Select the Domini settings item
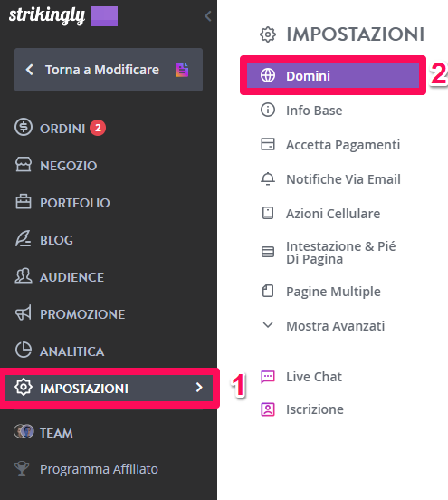The image size is (448, 500). [333, 75]
